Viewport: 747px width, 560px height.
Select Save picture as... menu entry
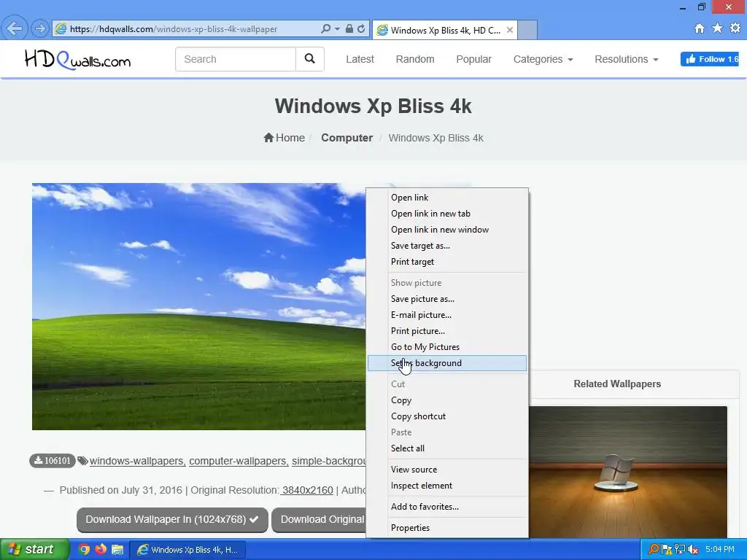click(x=447, y=298)
